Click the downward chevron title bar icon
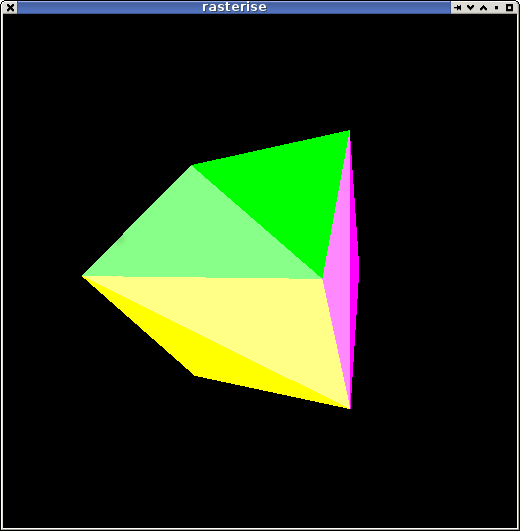520x531 pixels. tap(470, 7)
